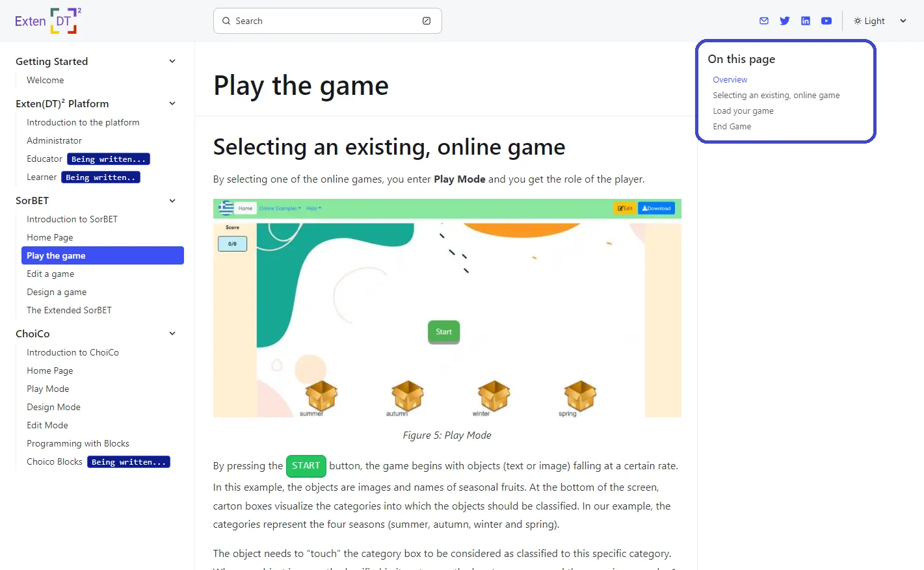
Task: Collapse the Getting Started section
Action: pyautogui.click(x=172, y=61)
